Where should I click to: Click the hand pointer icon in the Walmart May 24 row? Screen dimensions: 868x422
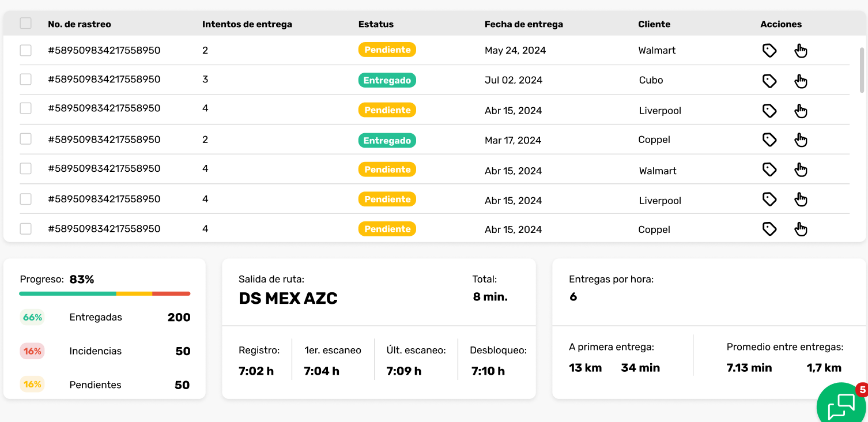[801, 51]
